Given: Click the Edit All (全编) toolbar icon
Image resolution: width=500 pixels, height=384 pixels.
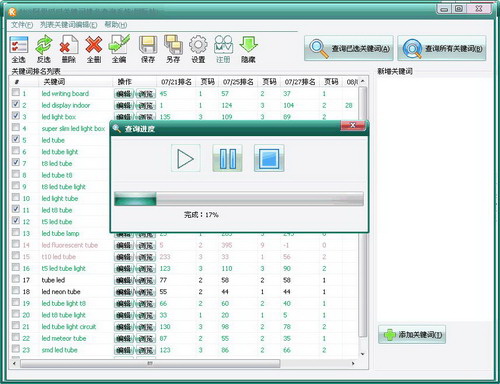Looking at the screenshot, I should 119,49.
